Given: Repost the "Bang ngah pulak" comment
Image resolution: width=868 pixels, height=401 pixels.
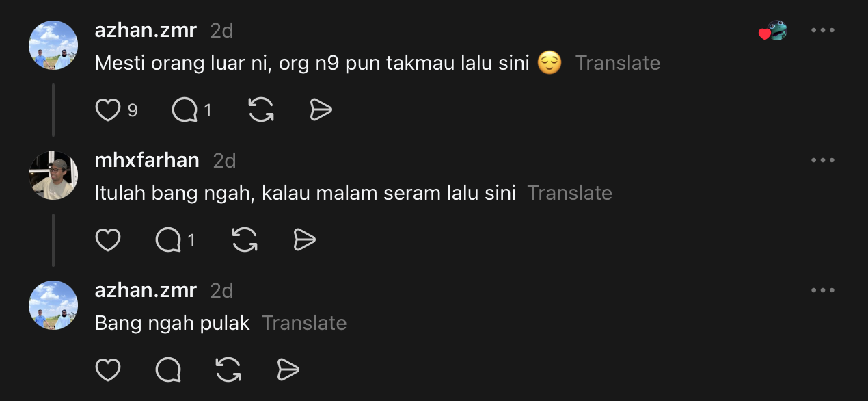Looking at the screenshot, I should point(228,370).
